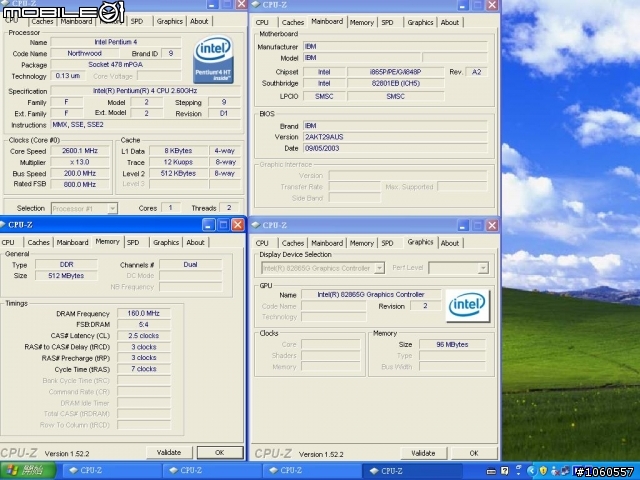Open Graphics tab in Memory window

click(166, 242)
